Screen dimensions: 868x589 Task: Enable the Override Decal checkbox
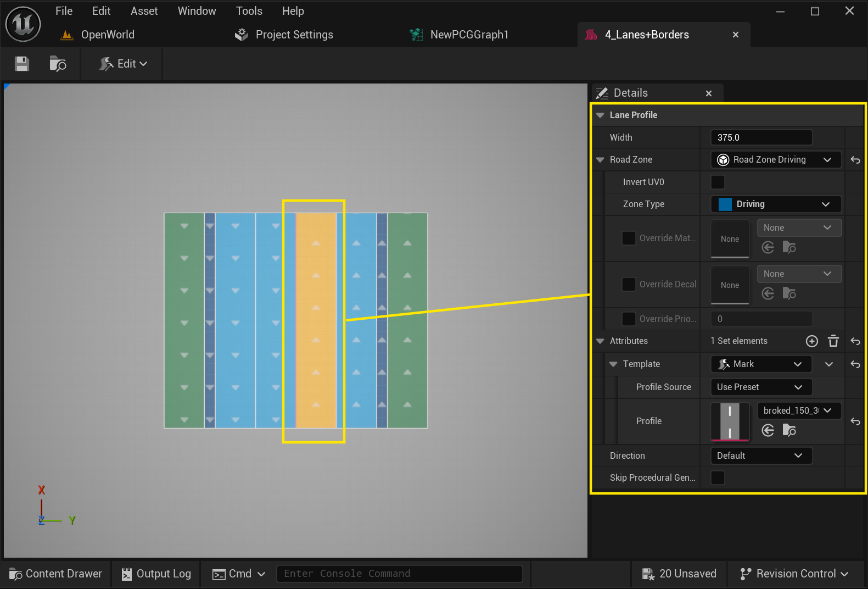tap(629, 284)
